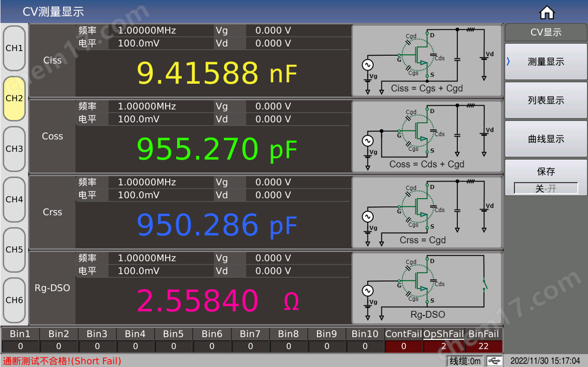Screen dimensions: 588x367
Task: Click the Crss Vd voltage field
Action: 273,195
